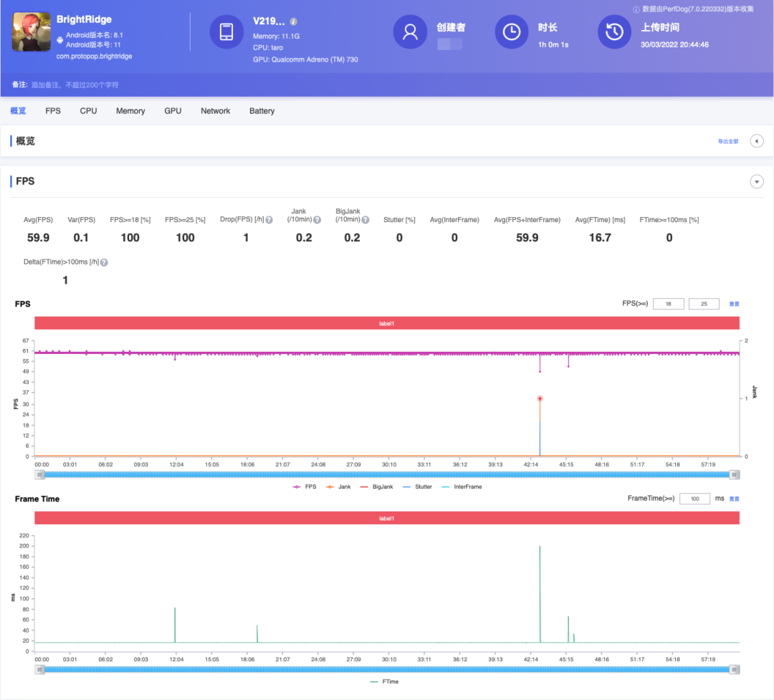Toggle the Jank series in FPS legend
The height and width of the screenshot is (700, 774).
pyautogui.click(x=339, y=486)
